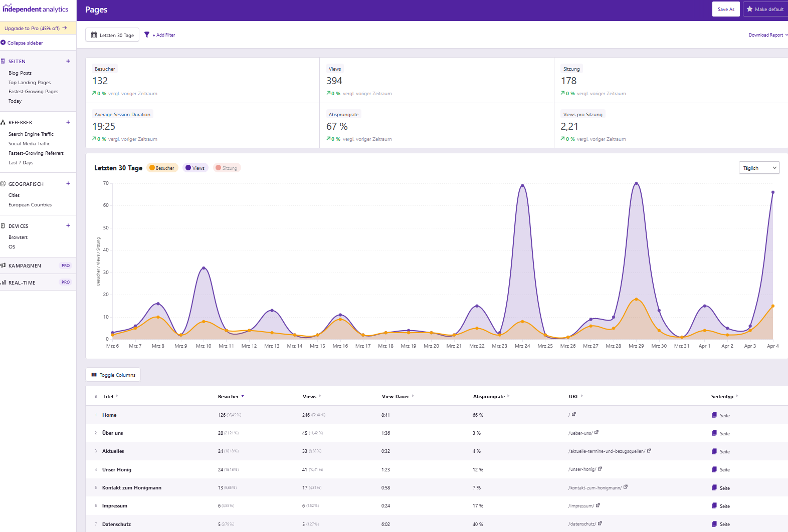Open the Download Report dropdown
Image resolution: width=788 pixels, height=532 pixels.
768,35
